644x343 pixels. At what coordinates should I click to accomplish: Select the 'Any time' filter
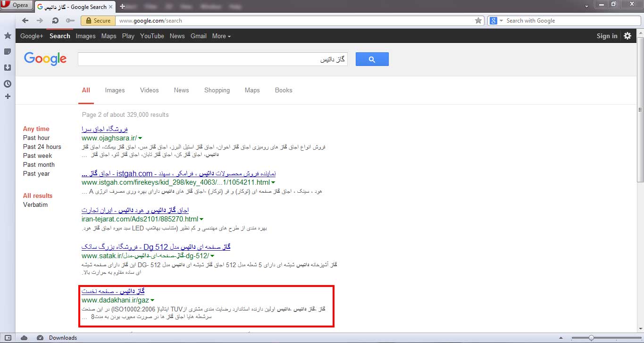click(36, 129)
